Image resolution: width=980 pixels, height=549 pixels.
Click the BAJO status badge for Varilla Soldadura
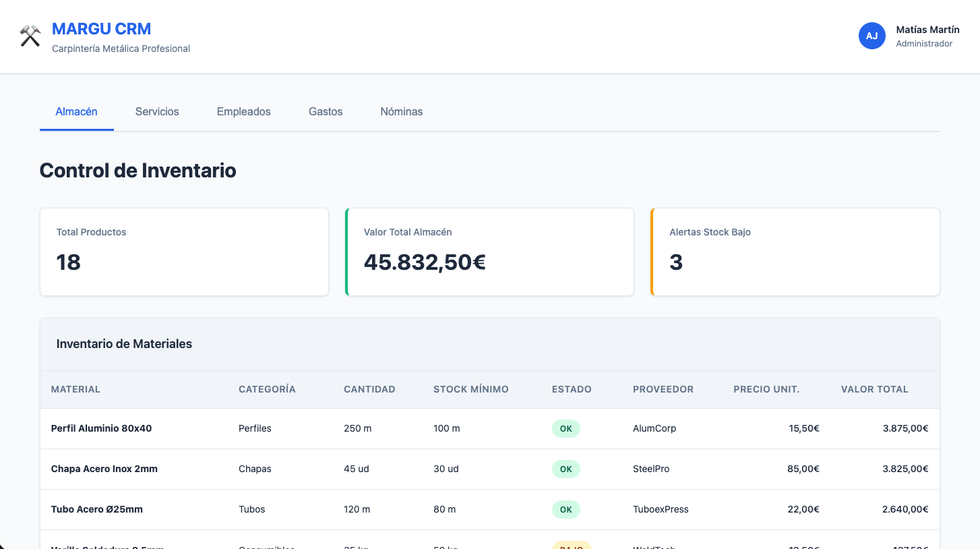(x=571, y=546)
